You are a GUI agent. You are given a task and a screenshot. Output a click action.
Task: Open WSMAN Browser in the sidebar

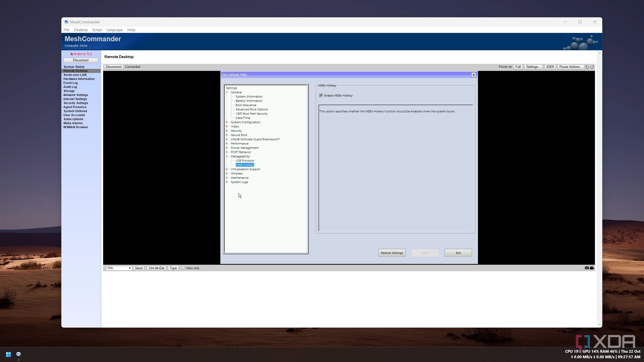[x=76, y=127]
